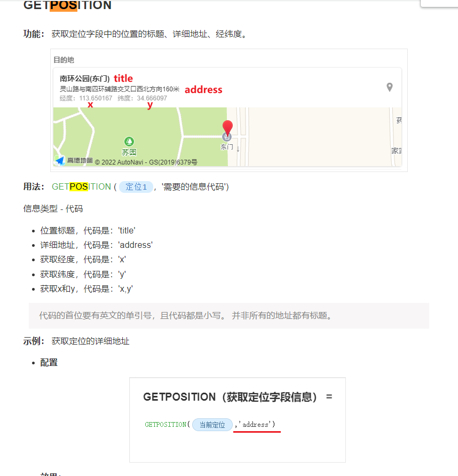
Task: Click the green GETPOSITION text in config formula
Action: pos(165,424)
